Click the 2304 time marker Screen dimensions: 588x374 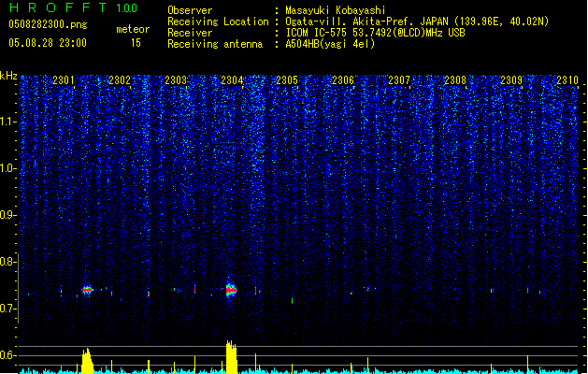coord(232,80)
